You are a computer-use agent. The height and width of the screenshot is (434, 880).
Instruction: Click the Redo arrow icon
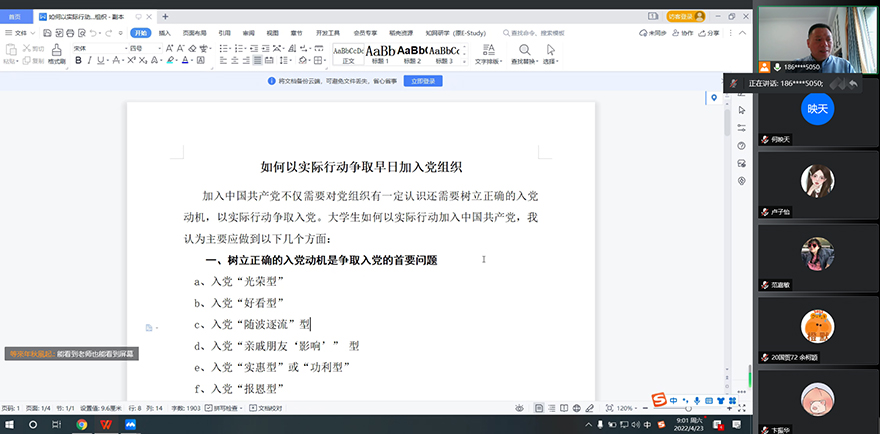pos(109,33)
